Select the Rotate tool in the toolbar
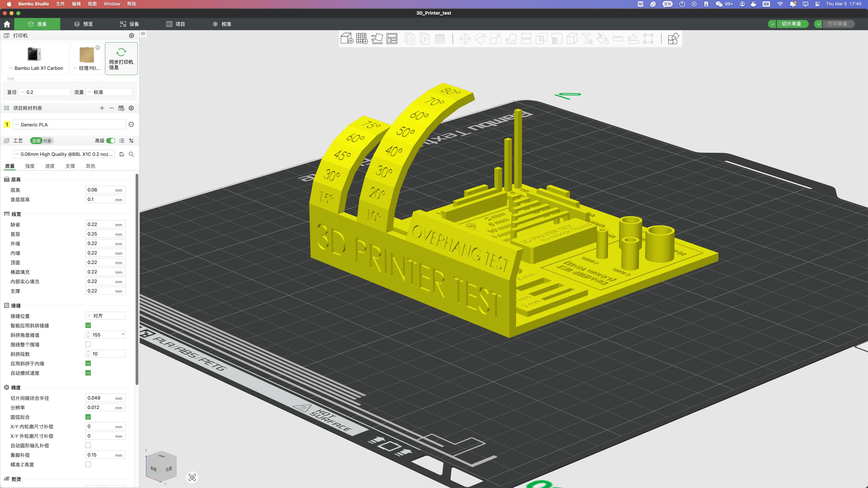The image size is (868, 488). point(480,38)
